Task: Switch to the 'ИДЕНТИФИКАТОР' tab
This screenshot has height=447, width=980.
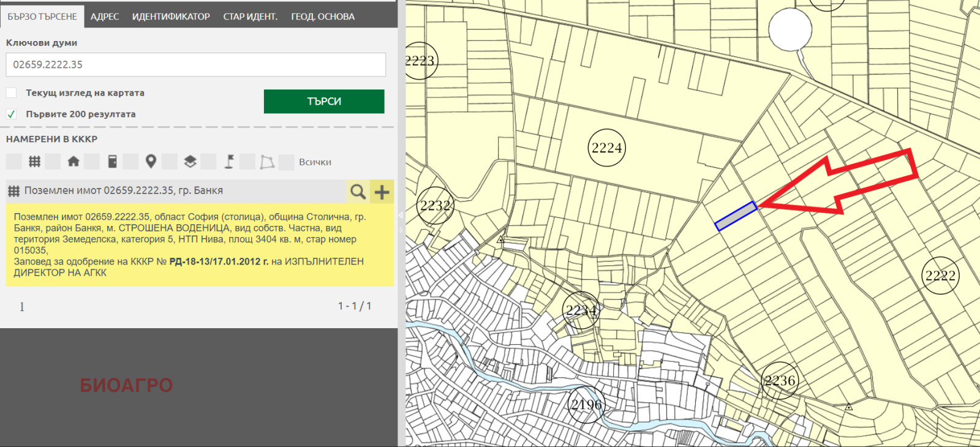Action: click(x=171, y=17)
